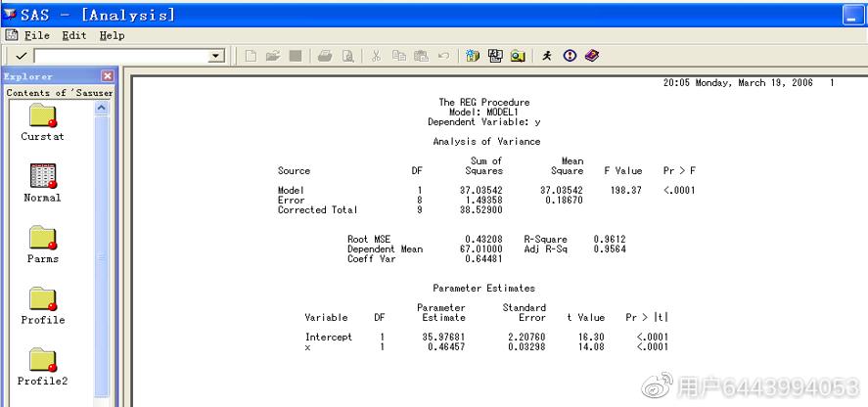This screenshot has height=407, width=868.
Task: Click the Cut scissors toolbar icon
Action: tap(376, 56)
